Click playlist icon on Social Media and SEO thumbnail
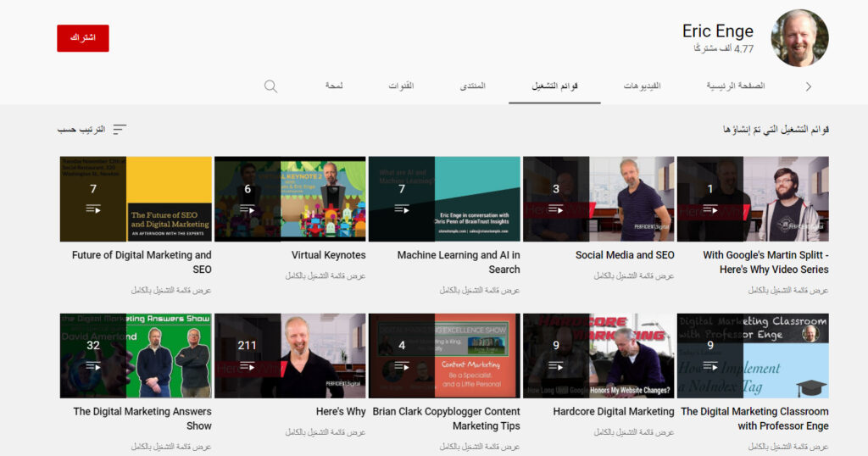Screen dimensions: 868x456 556,209
